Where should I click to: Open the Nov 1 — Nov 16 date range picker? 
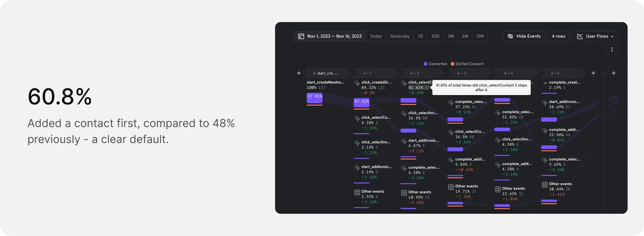[x=334, y=36]
